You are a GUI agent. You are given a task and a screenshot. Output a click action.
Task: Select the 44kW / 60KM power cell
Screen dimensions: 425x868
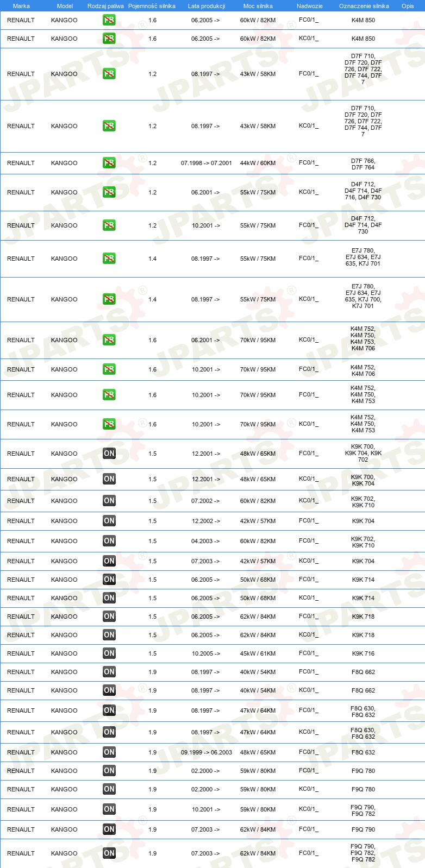tap(258, 163)
